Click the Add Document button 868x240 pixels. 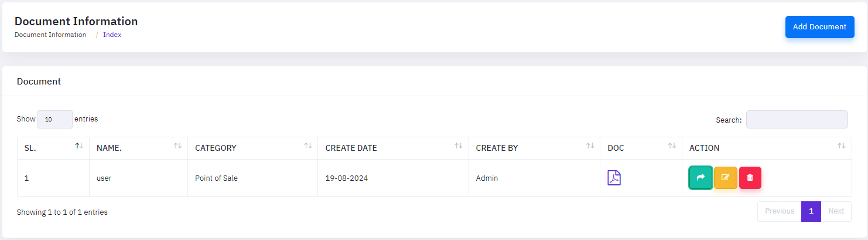click(819, 27)
